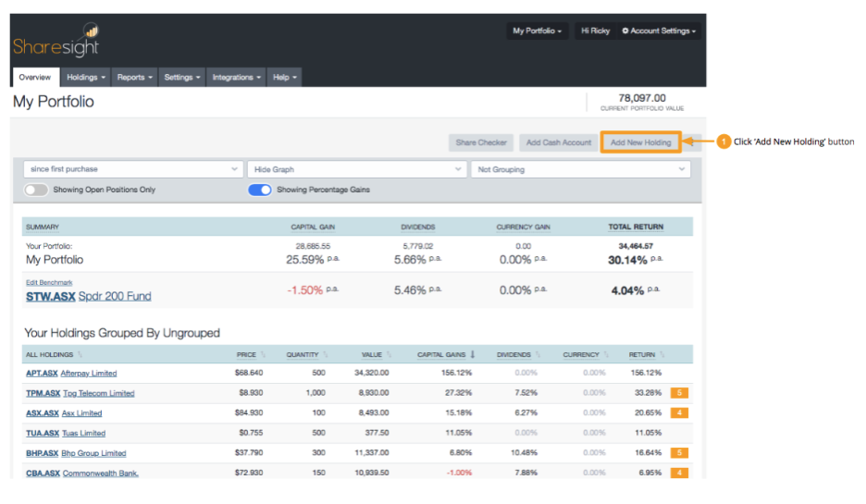Open APT.ASX holding link
This screenshot has width=866, height=504.
42,374
